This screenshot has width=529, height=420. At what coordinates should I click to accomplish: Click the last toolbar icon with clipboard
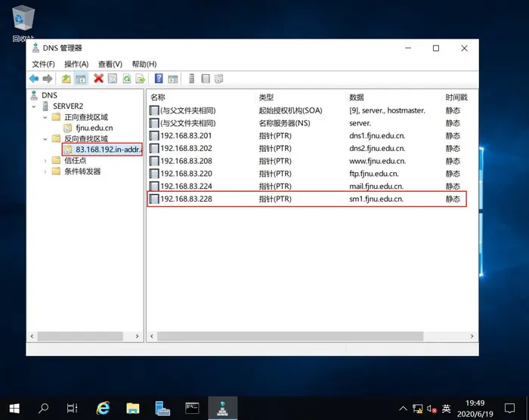[x=219, y=79]
